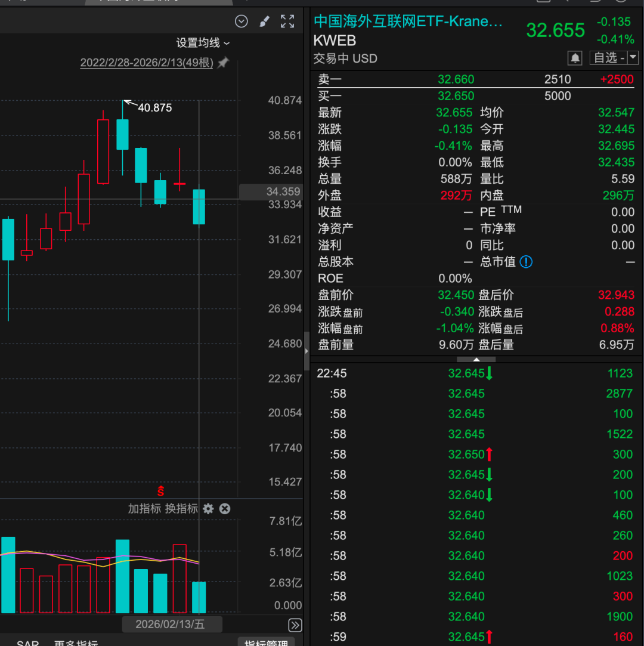Image resolution: width=644 pixels, height=646 pixels.
Task: Click the 中国海外互联网ETF-Krane… title
Action: [408, 21]
